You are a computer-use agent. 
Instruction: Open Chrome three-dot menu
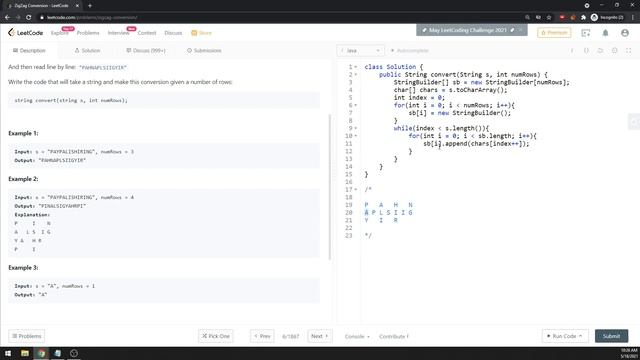(x=633, y=18)
